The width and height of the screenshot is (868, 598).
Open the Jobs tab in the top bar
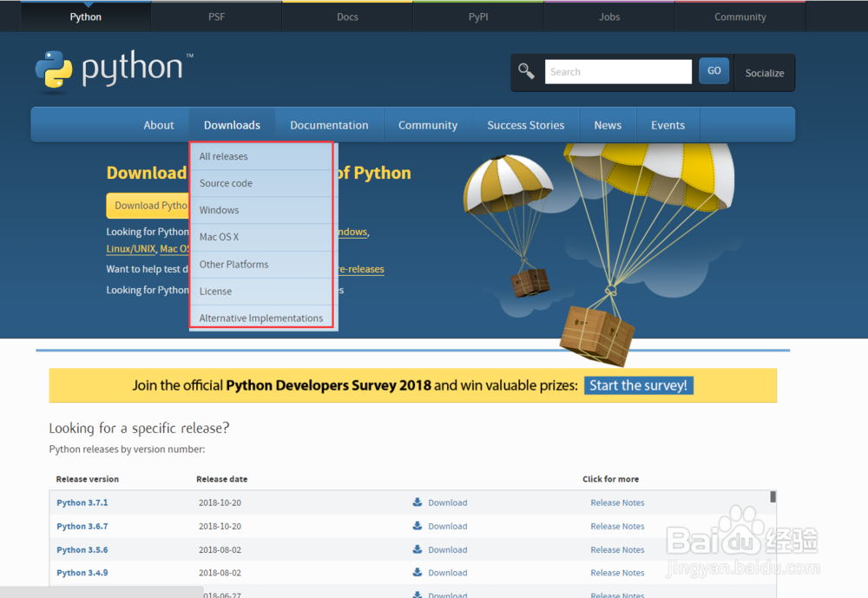[609, 16]
